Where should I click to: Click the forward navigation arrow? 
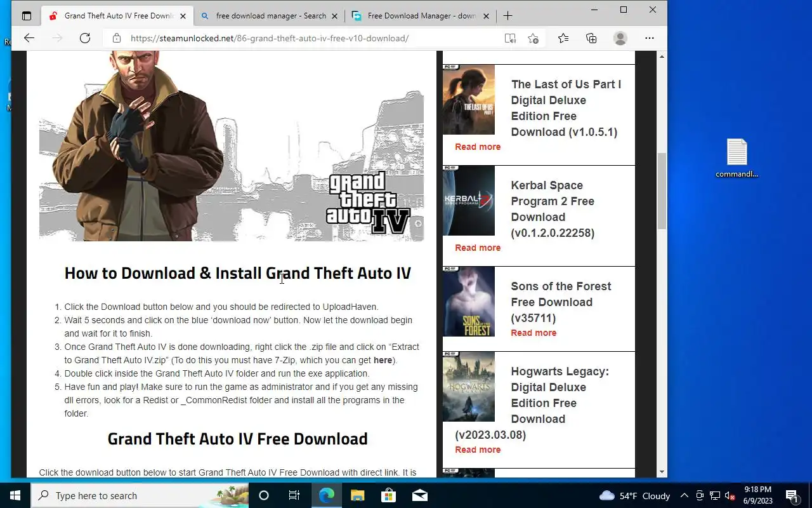click(57, 38)
